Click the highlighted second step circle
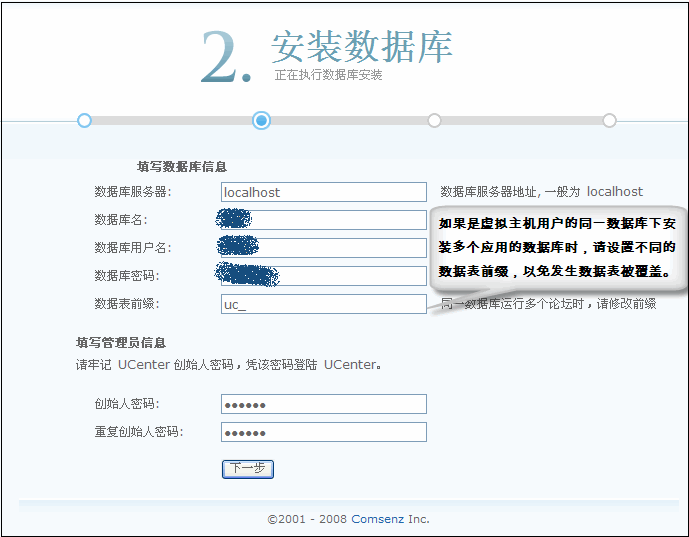 click(261, 120)
